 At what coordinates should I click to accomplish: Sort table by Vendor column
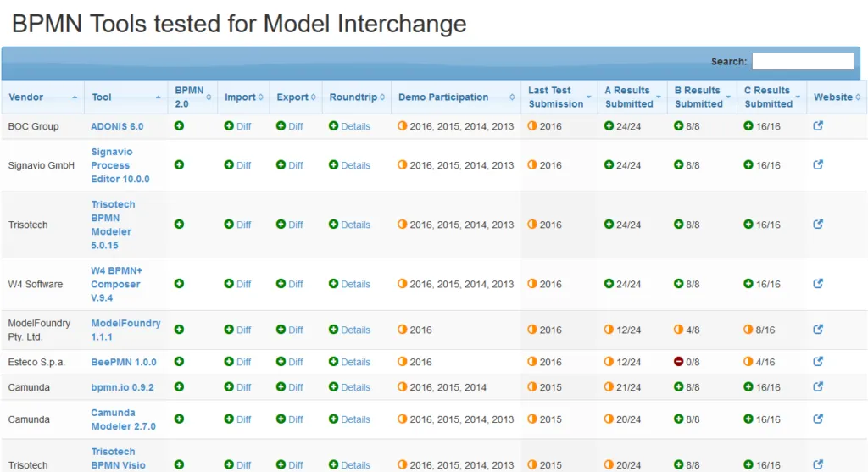pyautogui.click(x=42, y=97)
